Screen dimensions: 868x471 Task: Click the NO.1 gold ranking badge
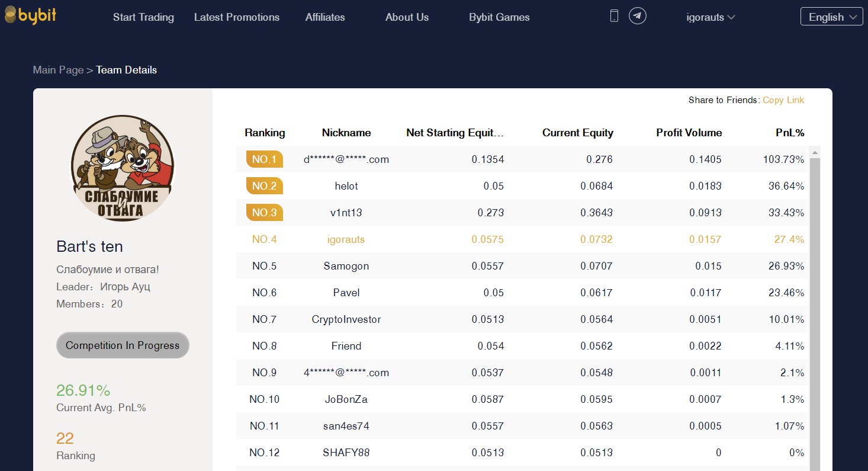pyautogui.click(x=264, y=159)
